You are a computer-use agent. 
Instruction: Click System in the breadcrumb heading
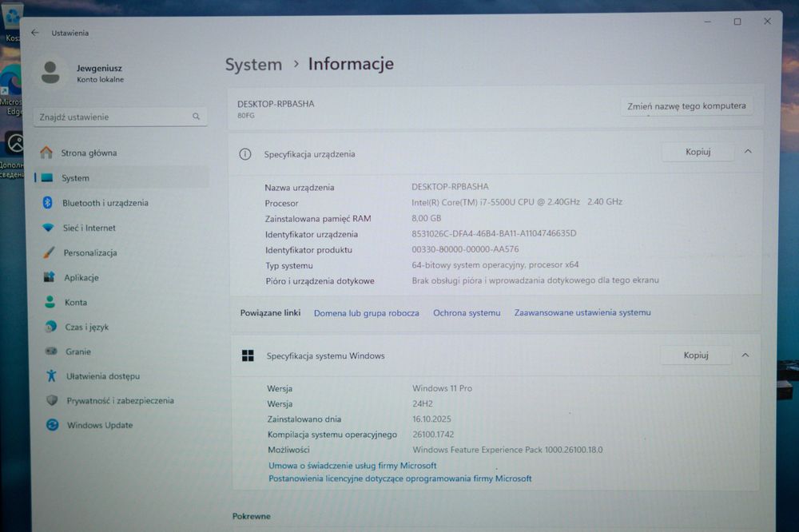253,65
